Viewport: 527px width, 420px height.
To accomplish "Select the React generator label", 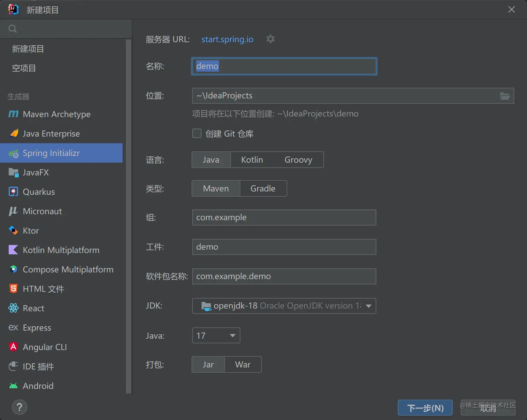I will tap(33, 308).
